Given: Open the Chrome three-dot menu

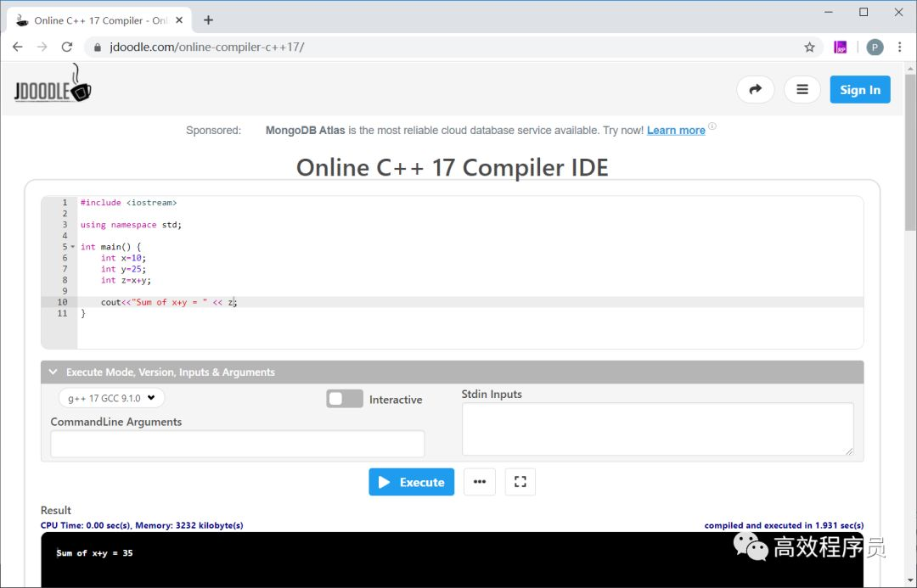Looking at the screenshot, I should (x=899, y=47).
